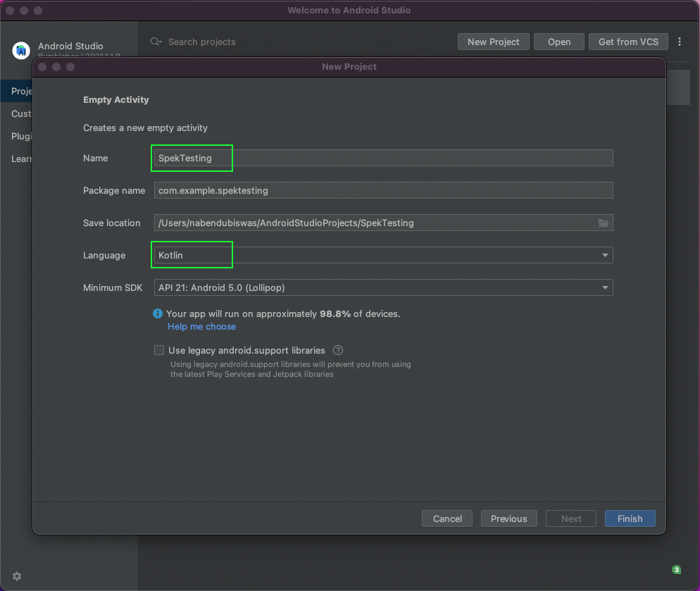700x591 pixels.
Task: Open the settings gear icon
Action: pyautogui.click(x=17, y=576)
